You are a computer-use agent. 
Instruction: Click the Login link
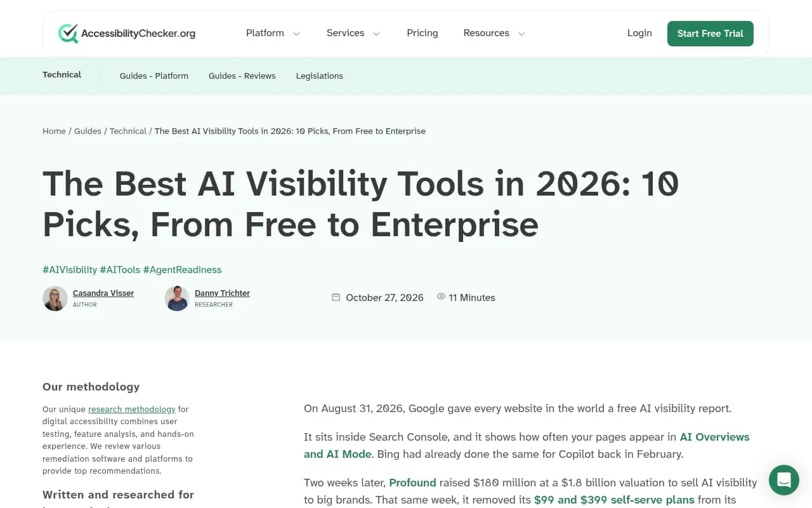(639, 33)
